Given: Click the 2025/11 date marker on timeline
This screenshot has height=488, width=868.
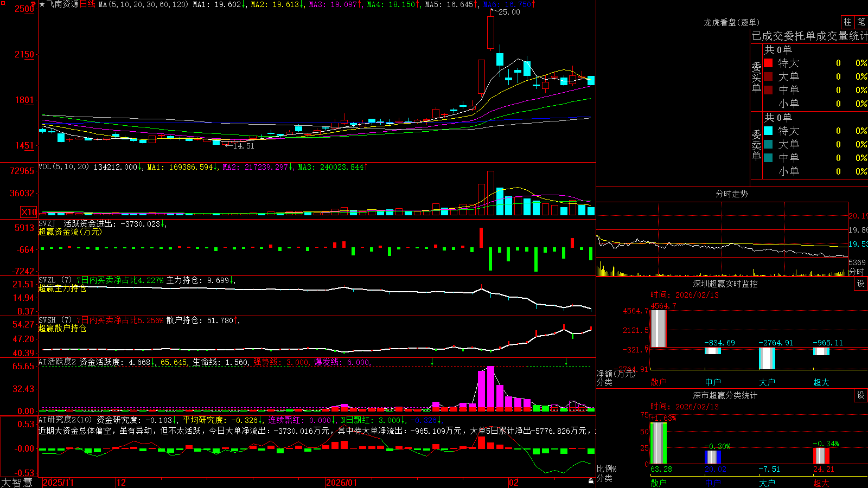Looking at the screenshot, I should coord(58,483).
